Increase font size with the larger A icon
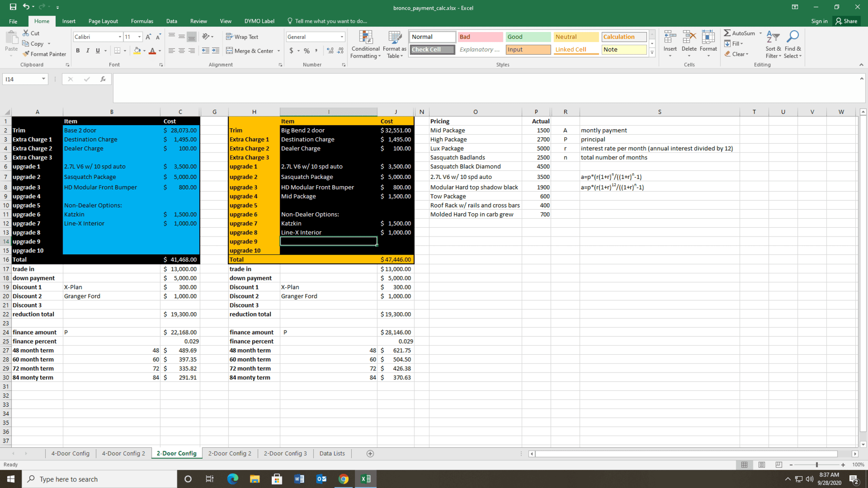This screenshot has height=488, width=868. tap(148, 37)
